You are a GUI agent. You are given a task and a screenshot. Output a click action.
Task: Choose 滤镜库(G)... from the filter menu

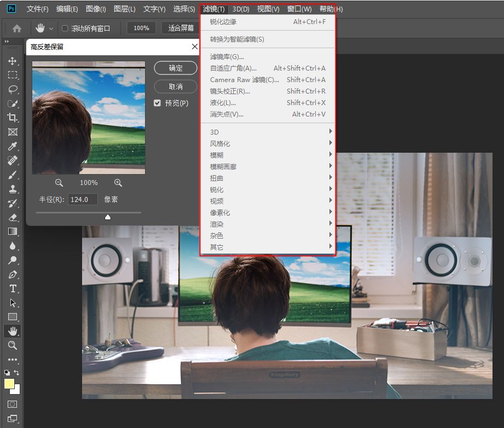click(227, 57)
